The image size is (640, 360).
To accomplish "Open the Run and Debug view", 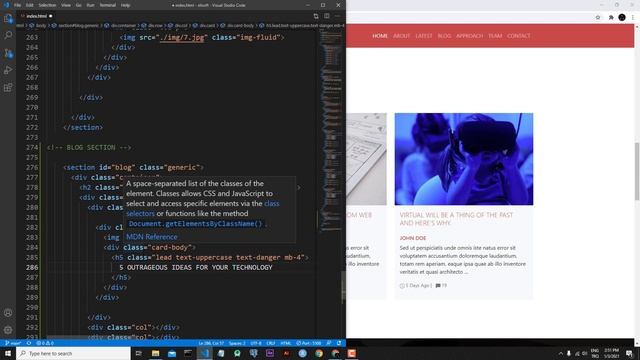I will (x=8, y=70).
